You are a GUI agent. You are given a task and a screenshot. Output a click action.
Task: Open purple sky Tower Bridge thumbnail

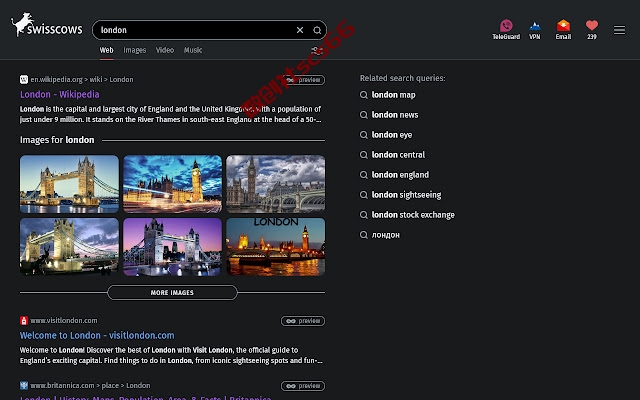coord(173,247)
